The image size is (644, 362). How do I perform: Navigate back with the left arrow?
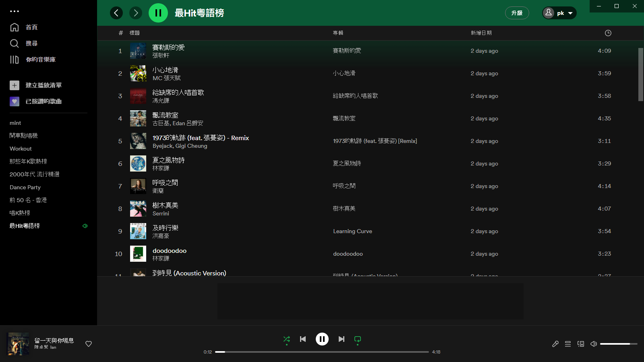[x=116, y=13]
